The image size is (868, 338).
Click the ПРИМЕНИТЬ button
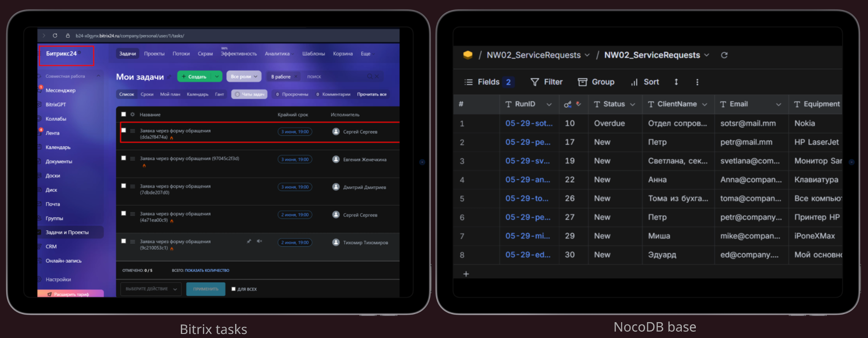206,289
